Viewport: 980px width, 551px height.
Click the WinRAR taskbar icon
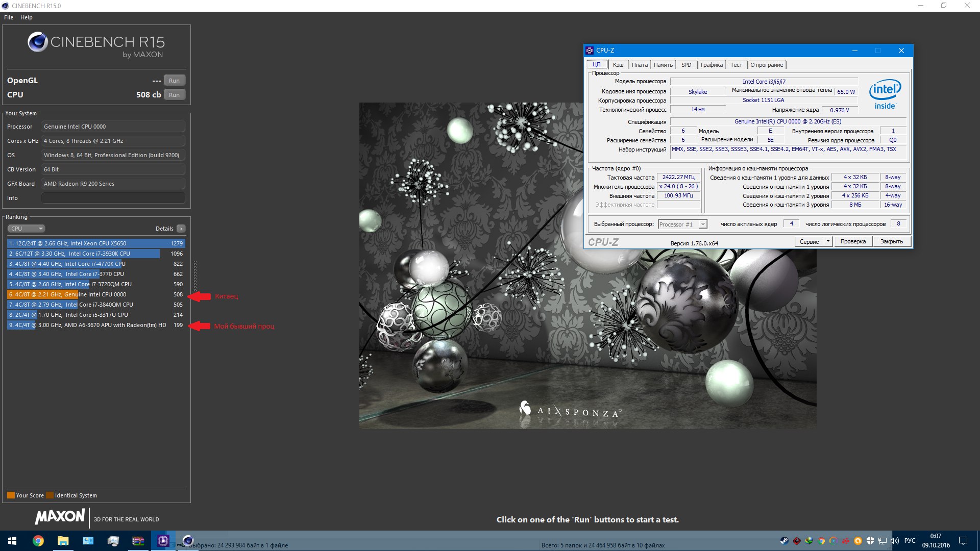click(x=138, y=541)
